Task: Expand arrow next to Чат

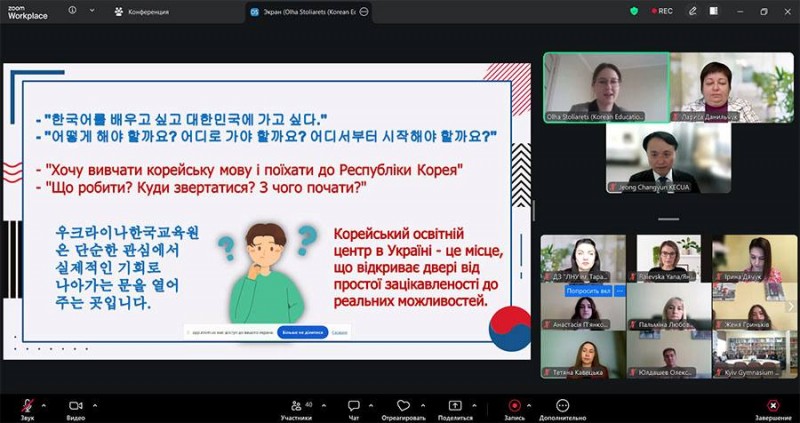Action: pos(372,406)
